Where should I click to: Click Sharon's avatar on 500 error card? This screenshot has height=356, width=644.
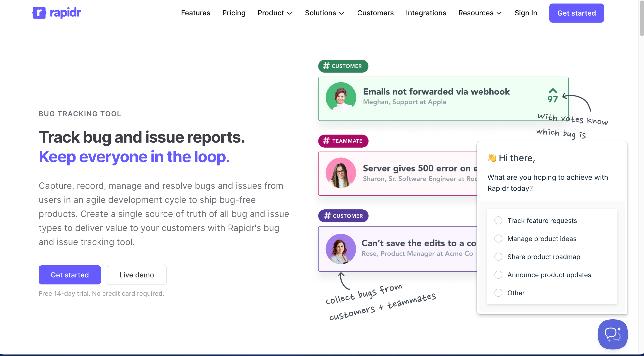pos(341,173)
